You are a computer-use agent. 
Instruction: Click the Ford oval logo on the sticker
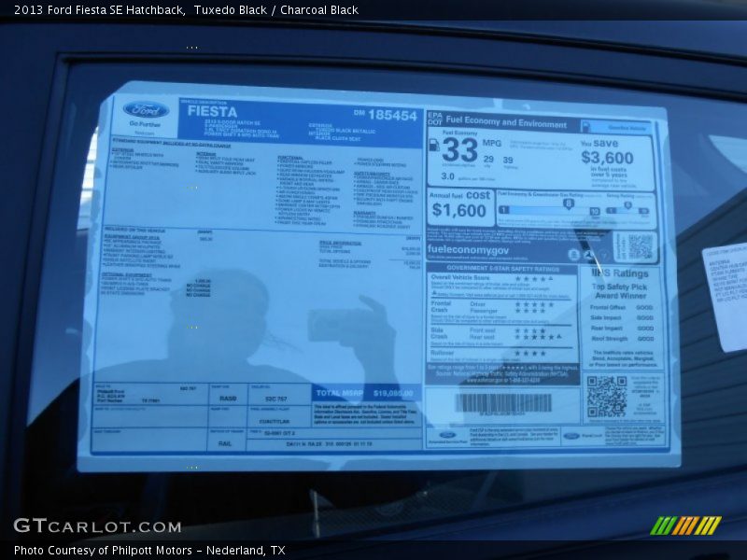click(146, 110)
